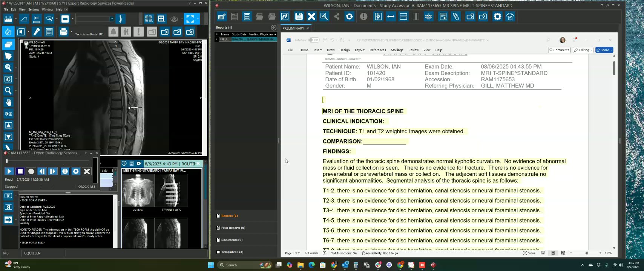The image size is (644, 271).
Task: Click the share icon in Documents toolbar
Action: 337,17
